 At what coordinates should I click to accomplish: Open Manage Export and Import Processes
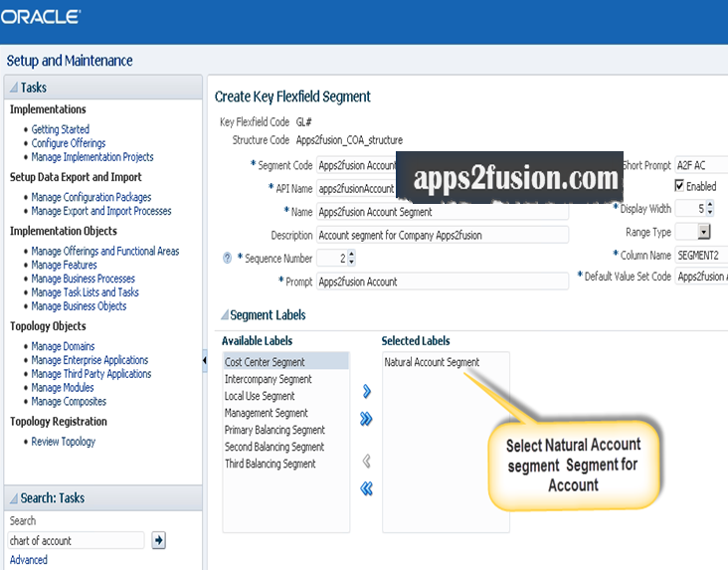[x=101, y=211]
